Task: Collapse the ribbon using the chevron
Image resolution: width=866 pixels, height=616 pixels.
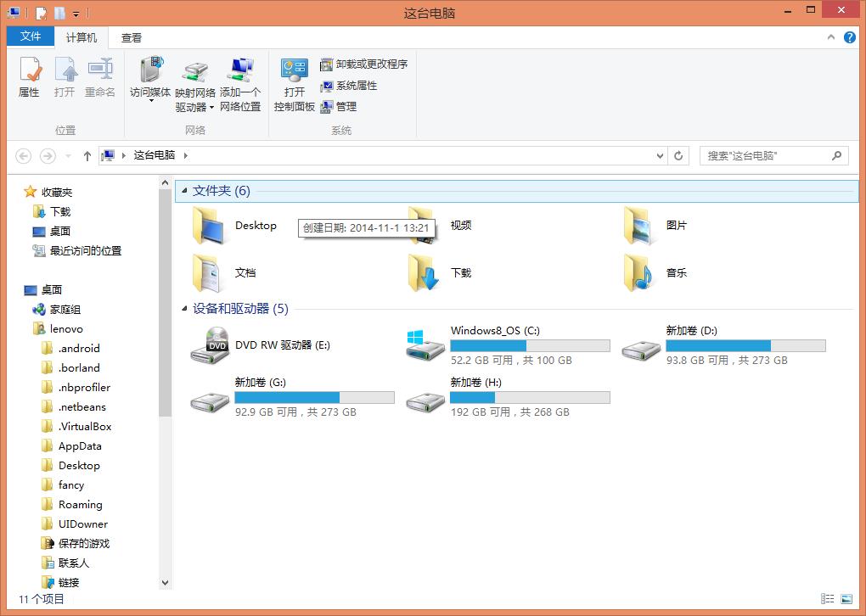Action: click(829, 36)
